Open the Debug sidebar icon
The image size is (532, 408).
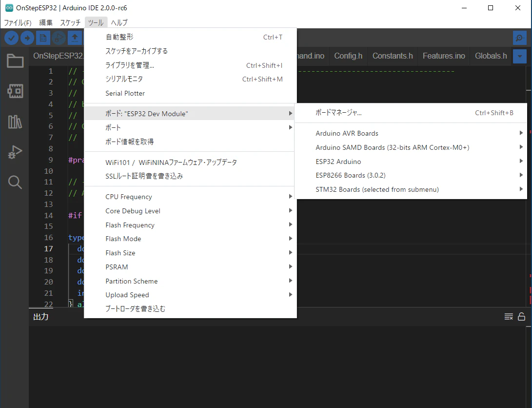pos(15,152)
